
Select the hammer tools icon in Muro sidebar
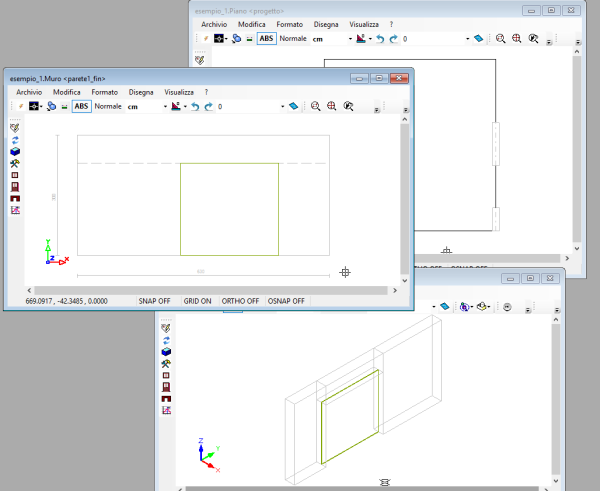(15, 163)
